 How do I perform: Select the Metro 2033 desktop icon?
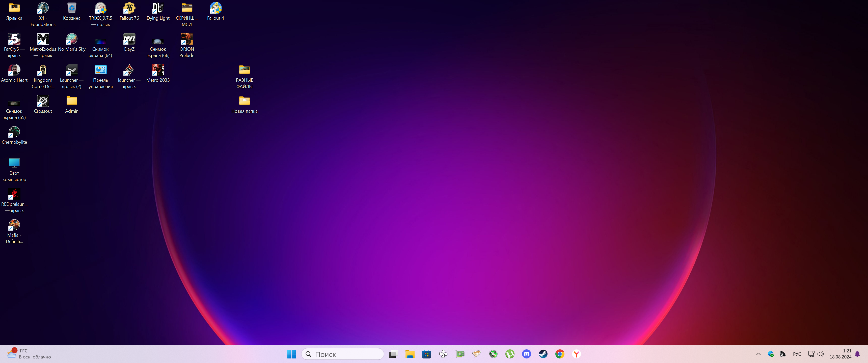tap(158, 73)
